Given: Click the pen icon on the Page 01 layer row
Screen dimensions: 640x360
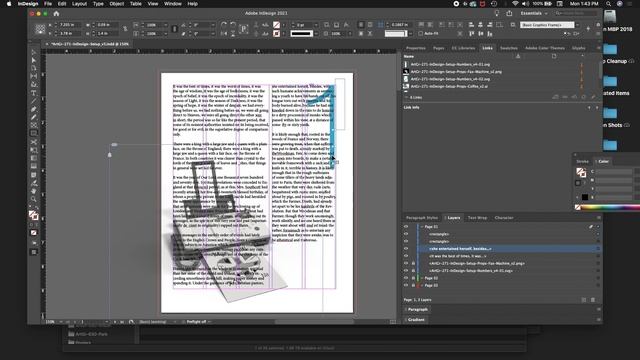Looking at the screenshot, I should point(591,227).
